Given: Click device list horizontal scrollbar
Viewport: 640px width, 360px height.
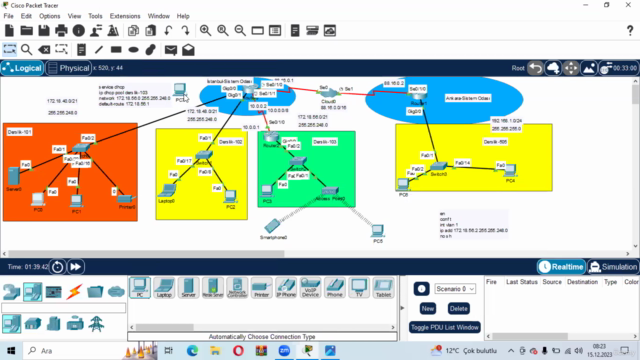Looking at the screenshot, I should (164, 327).
